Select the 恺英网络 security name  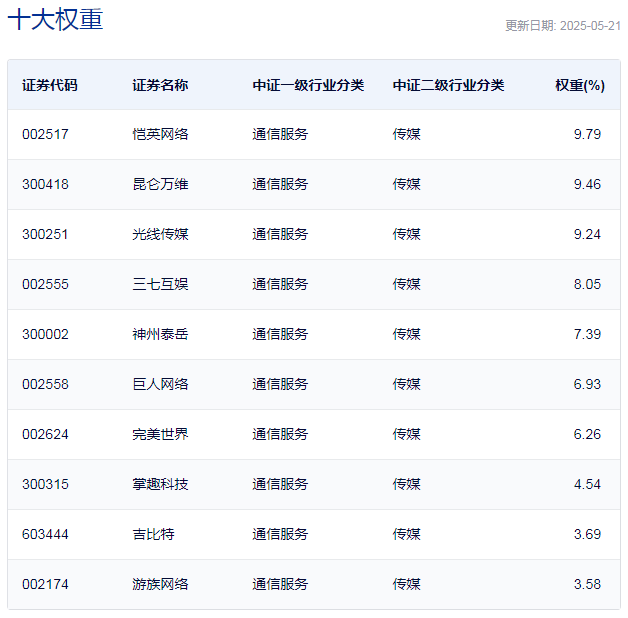coord(160,134)
